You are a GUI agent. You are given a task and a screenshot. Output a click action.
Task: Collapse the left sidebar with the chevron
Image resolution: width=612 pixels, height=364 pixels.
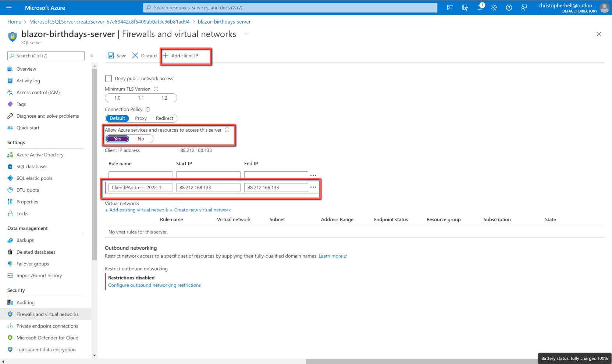92,56
